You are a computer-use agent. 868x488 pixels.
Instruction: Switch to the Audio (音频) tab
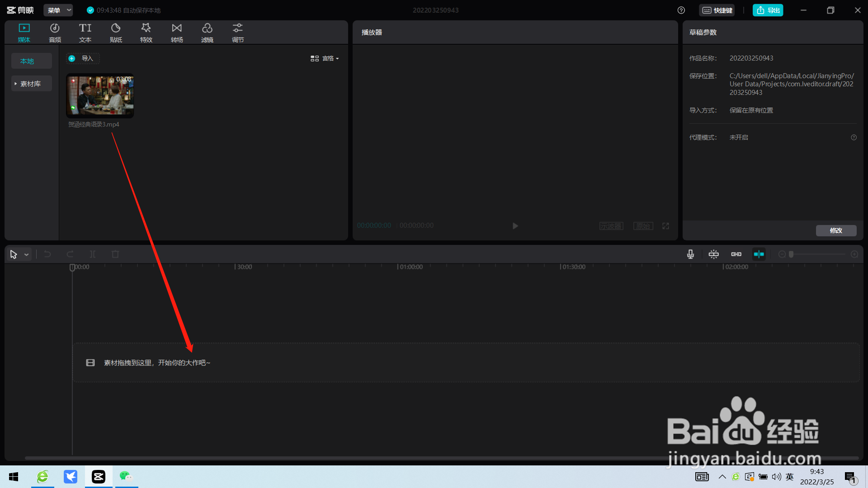pyautogui.click(x=55, y=33)
